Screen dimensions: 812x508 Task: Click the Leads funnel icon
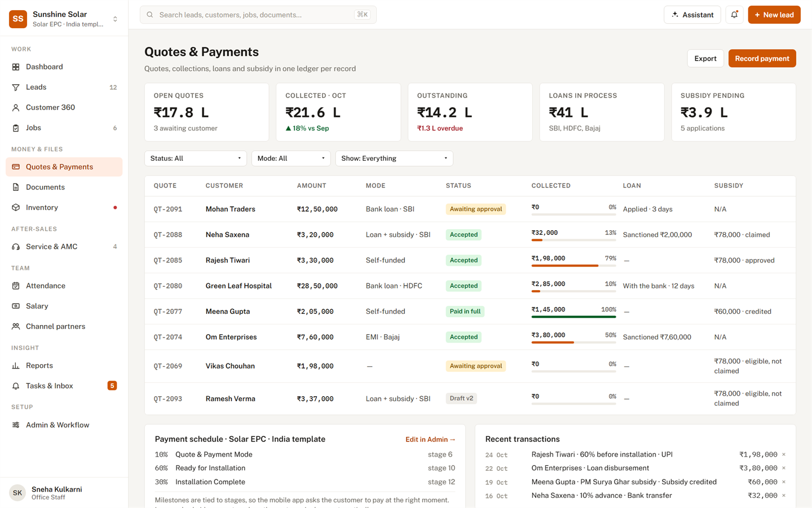point(16,87)
